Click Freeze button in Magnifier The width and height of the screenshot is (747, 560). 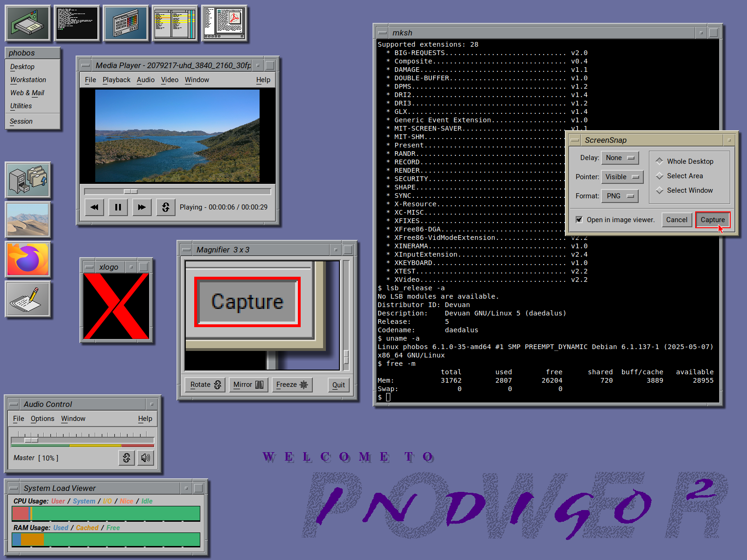292,385
